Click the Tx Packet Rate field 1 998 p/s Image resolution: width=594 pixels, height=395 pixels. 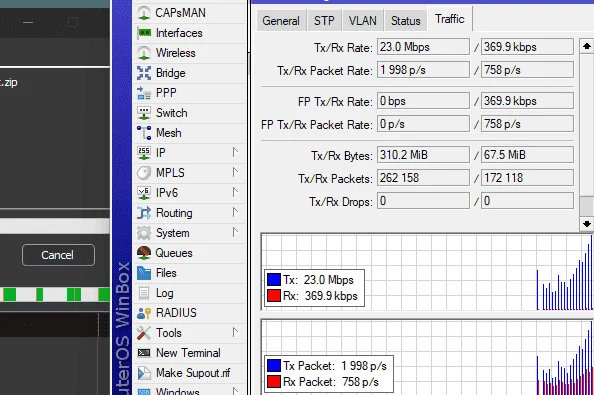pos(423,70)
